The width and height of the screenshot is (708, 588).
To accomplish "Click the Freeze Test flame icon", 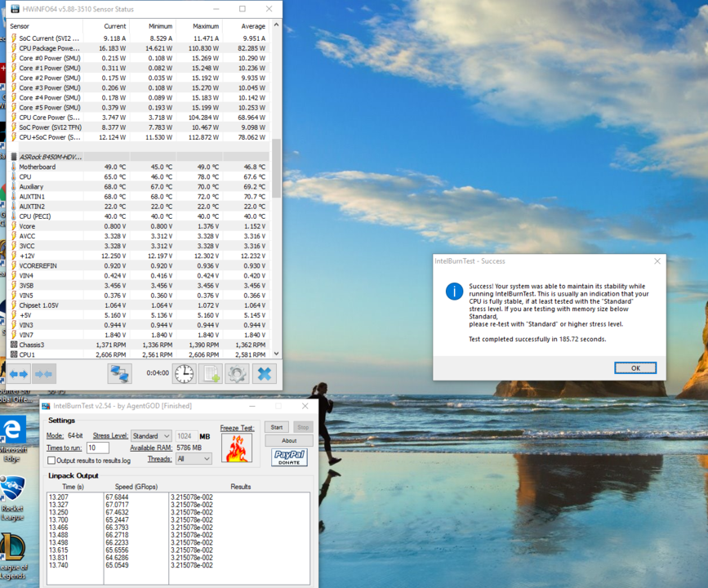I will [x=237, y=448].
